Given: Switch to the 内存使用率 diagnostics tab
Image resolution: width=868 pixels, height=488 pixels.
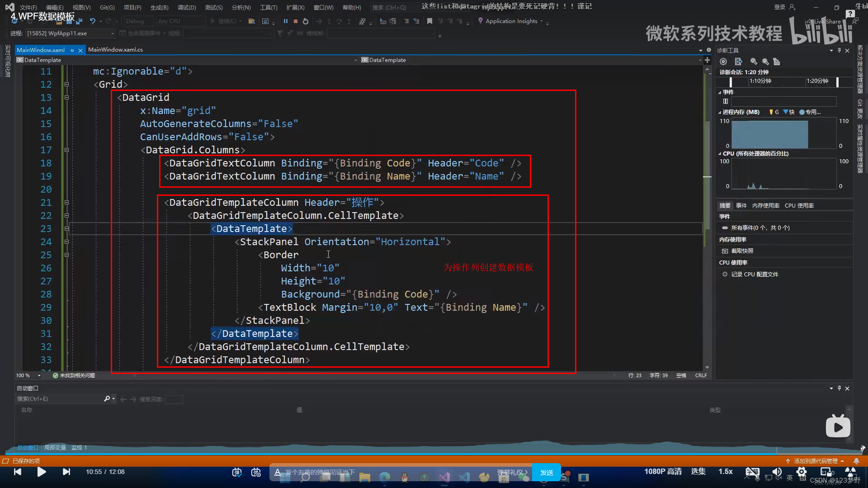Looking at the screenshot, I should coord(765,206).
